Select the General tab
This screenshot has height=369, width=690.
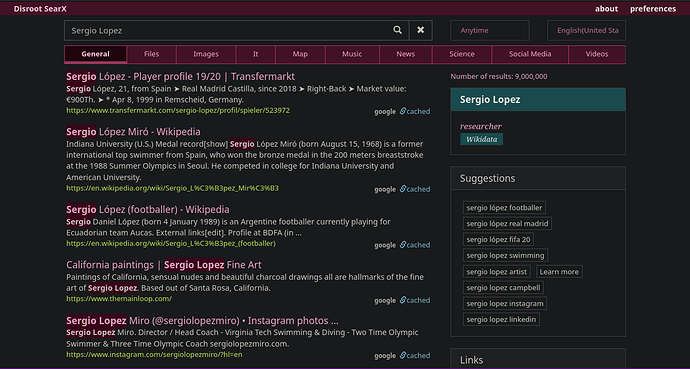tap(95, 54)
